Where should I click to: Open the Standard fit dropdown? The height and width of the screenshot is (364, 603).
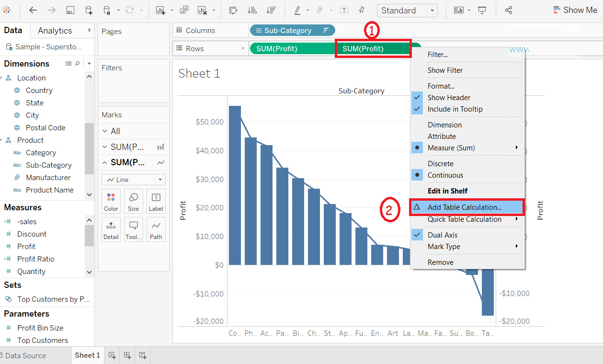coord(407,11)
